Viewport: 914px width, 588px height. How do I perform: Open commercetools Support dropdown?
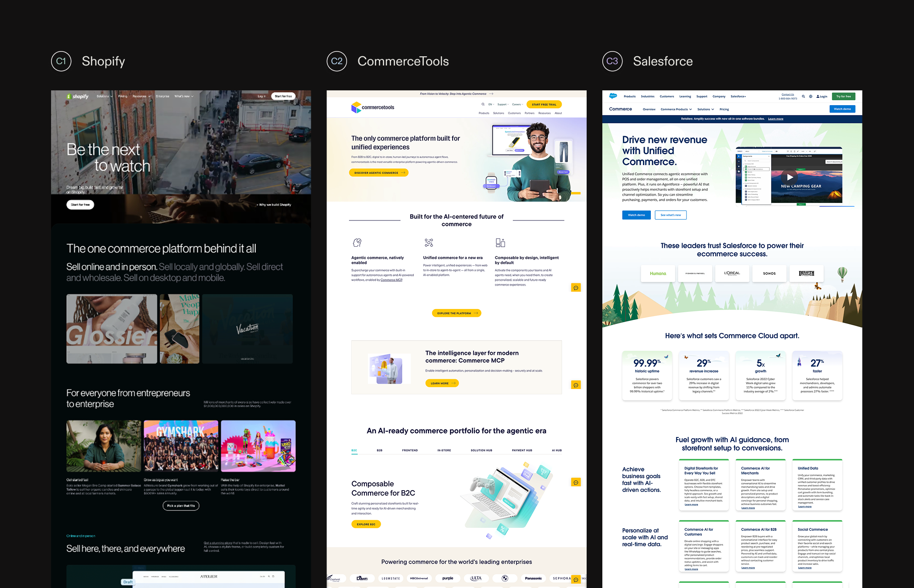pyautogui.click(x=503, y=104)
